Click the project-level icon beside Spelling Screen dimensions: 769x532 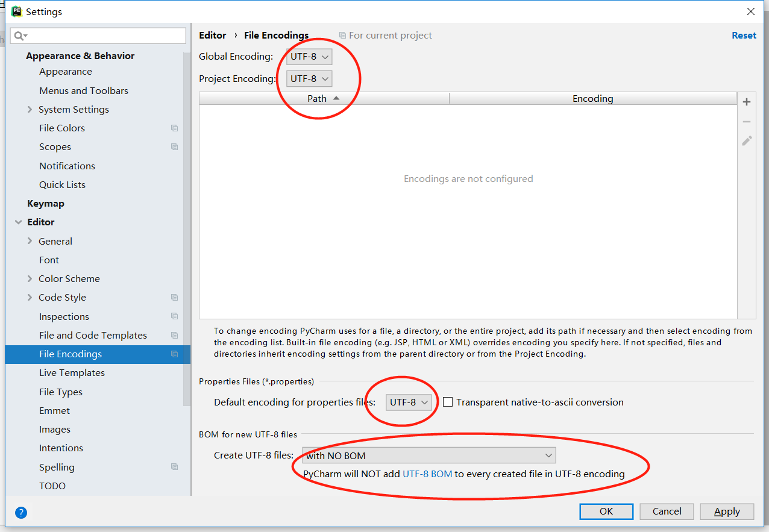[x=174, y=467]
